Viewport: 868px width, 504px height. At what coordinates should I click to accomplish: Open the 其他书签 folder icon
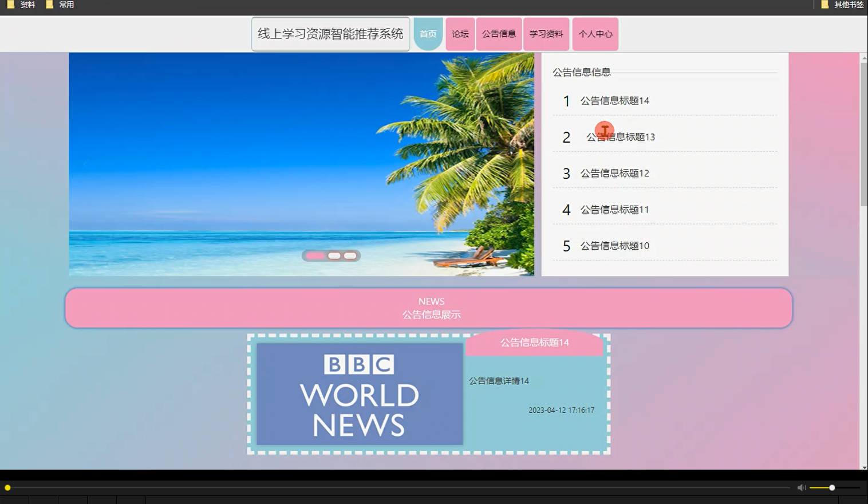pyautogui.click(x=824, y=5)
